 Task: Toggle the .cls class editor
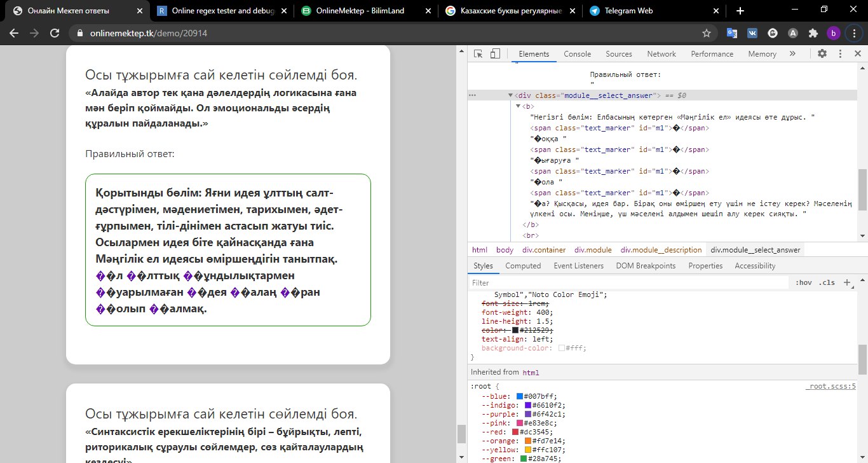827,282
